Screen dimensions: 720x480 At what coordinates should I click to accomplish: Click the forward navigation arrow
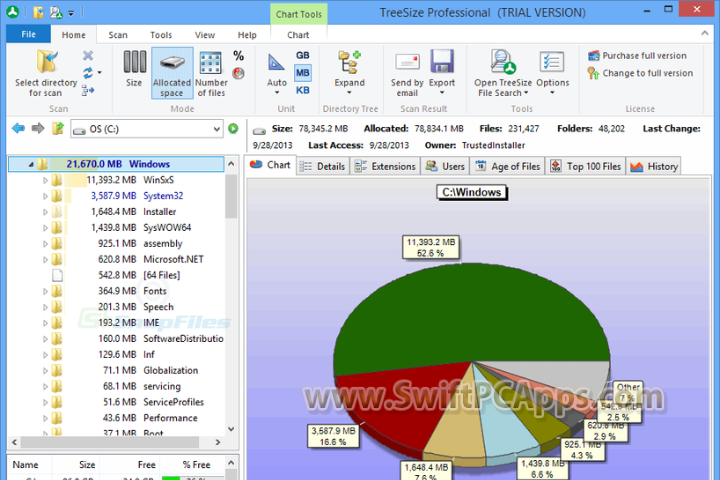tap(38, 128)
